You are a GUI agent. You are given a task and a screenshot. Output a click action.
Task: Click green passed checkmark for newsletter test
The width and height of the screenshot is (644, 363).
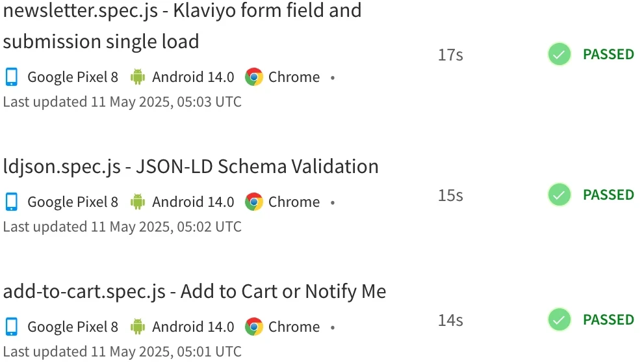point(560,54)
